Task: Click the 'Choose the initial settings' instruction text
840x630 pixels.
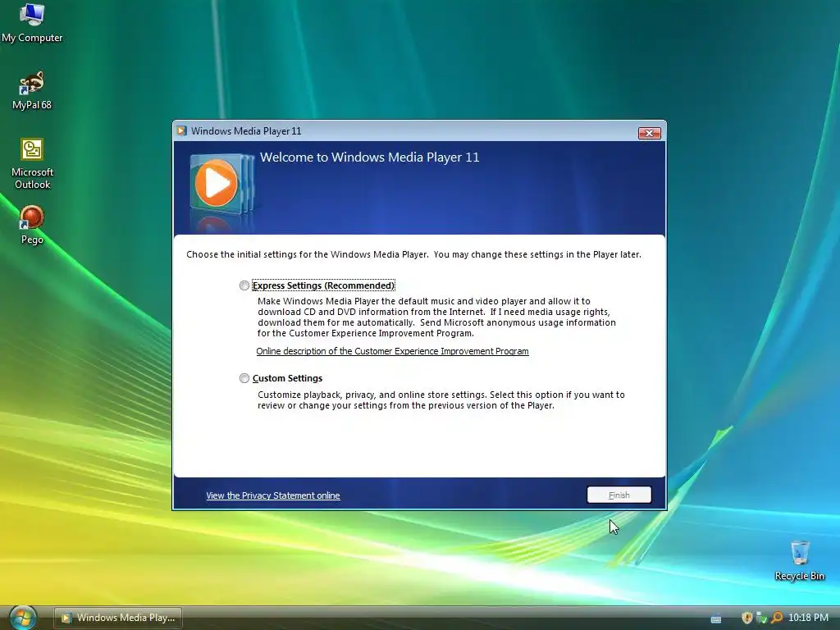Action: [413, 254]
